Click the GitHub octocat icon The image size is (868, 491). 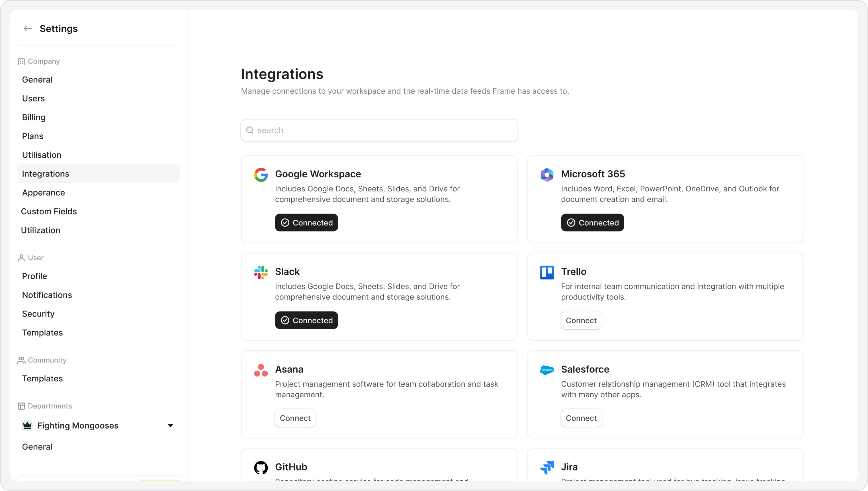click(x=261, y=468)
